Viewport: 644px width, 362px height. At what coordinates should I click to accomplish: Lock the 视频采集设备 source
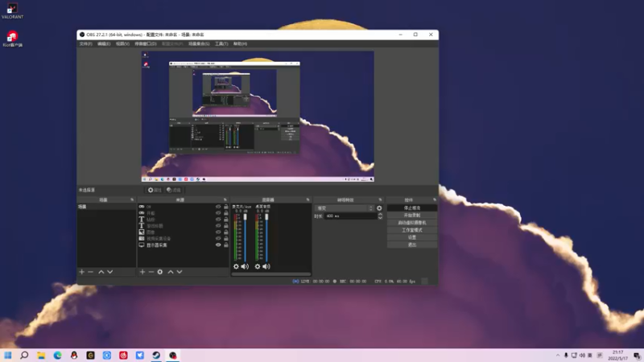226,238
